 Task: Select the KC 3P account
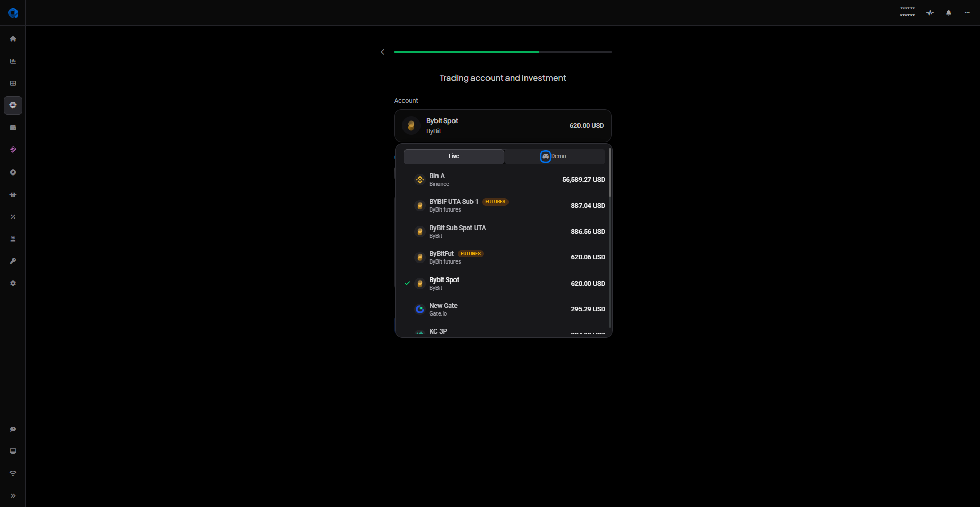pos(504,332)
